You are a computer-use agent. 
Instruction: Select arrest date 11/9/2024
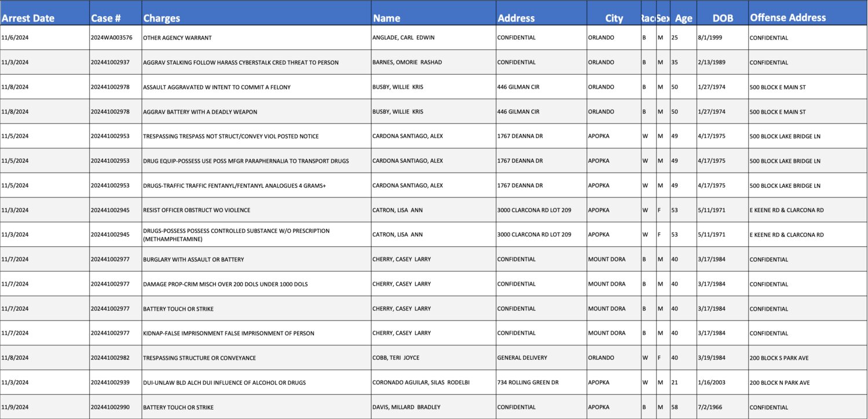tap(45, 407)
